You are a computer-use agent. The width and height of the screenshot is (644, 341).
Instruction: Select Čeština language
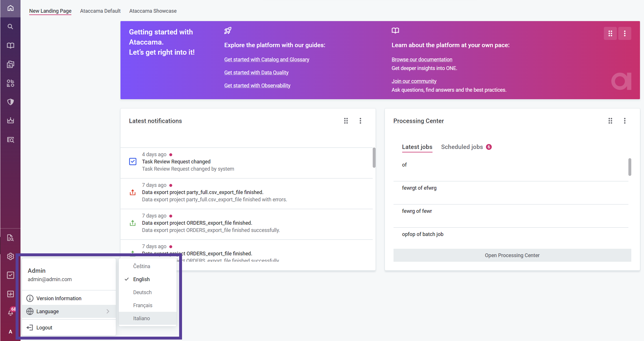tap(148, 266)
